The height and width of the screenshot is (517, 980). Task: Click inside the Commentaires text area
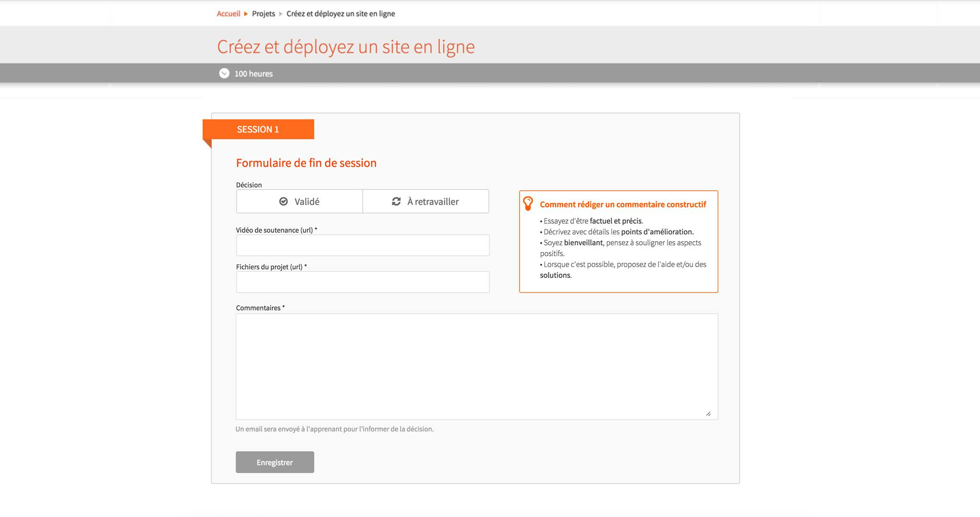click(x=477, y=366)
